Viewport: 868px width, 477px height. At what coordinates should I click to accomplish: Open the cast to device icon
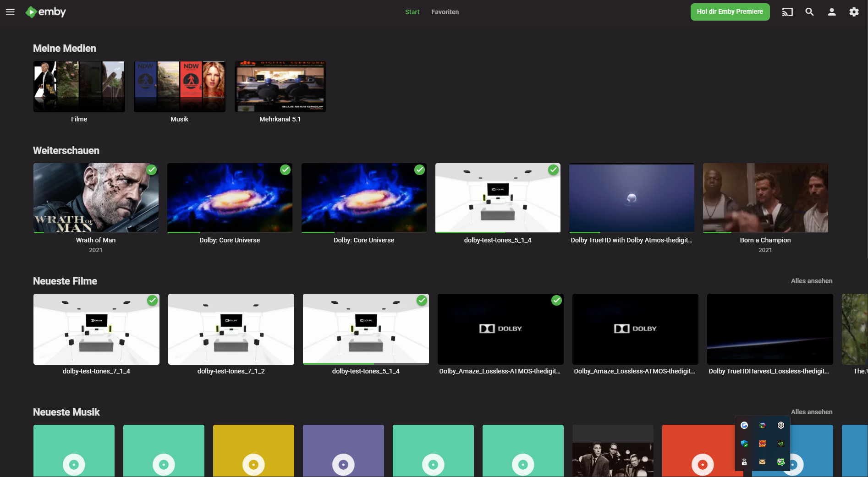coord(787,12)
